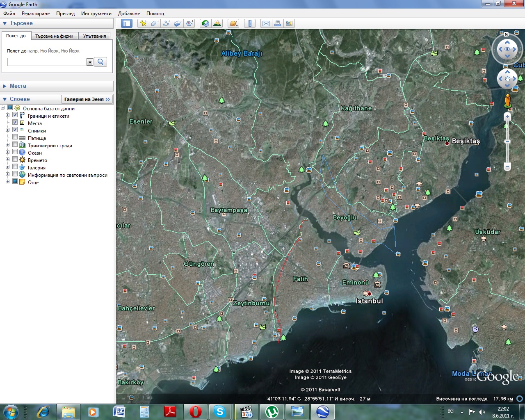
Task: Enable the Триизмерни сгради layer
Action: point(15,145)
